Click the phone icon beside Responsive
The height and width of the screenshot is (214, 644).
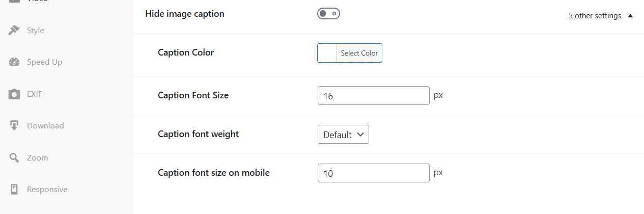14,190
